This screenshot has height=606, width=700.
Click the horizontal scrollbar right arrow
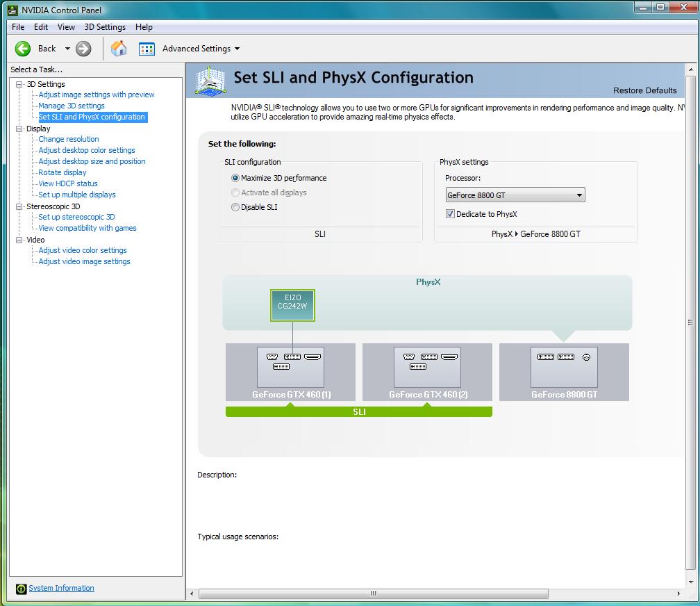click(x=678, y=593)
